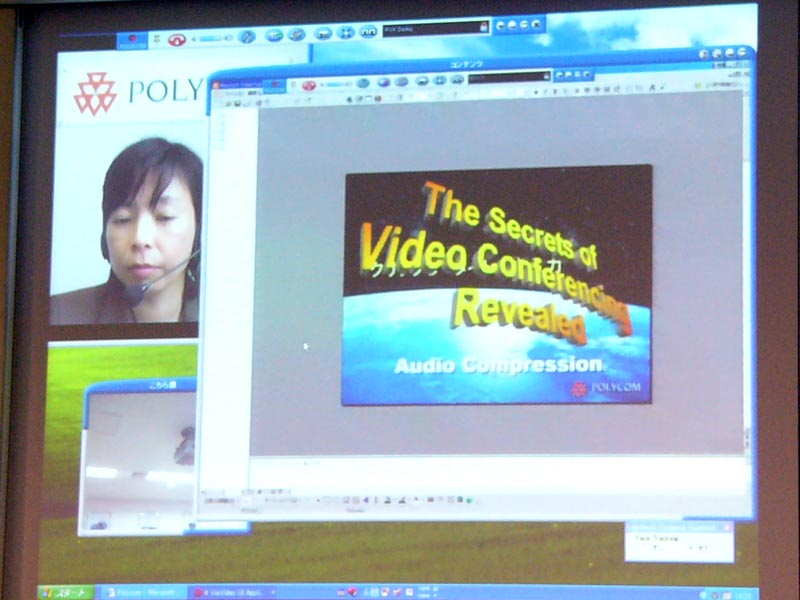Click the Polycom Microsoft taskbar button
The width and height of the screenshot is (800, 600).
144,593
